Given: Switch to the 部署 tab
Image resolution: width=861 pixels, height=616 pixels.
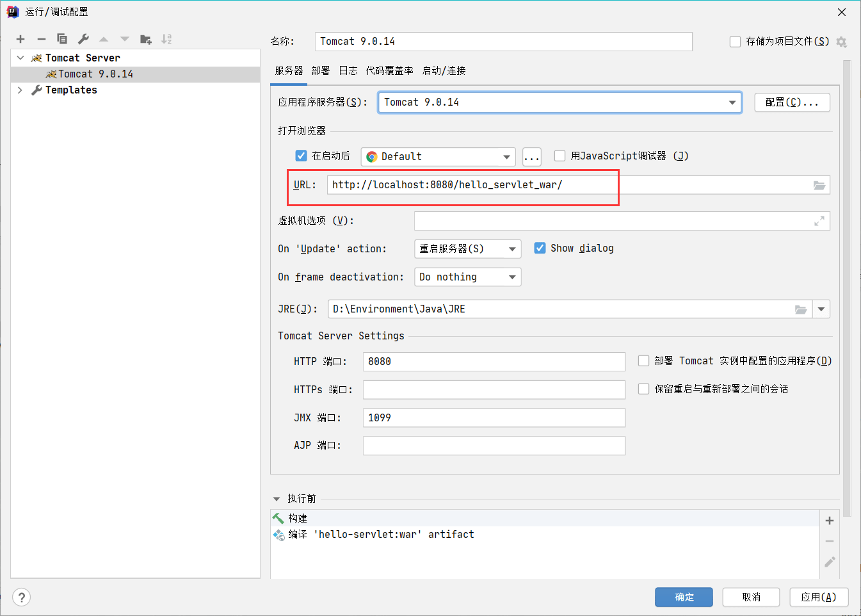Looking at the screenshot, I should tap(321, 70).
